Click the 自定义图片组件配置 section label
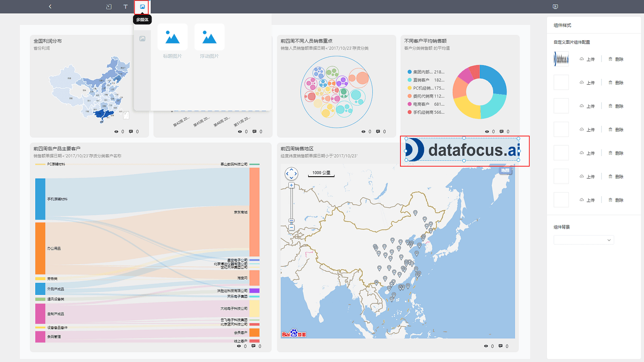 click(572, 42)
